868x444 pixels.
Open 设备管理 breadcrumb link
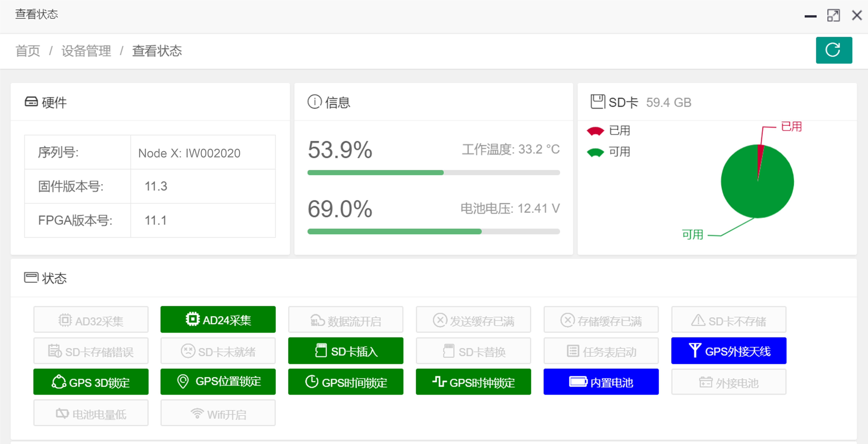(86, 51)
